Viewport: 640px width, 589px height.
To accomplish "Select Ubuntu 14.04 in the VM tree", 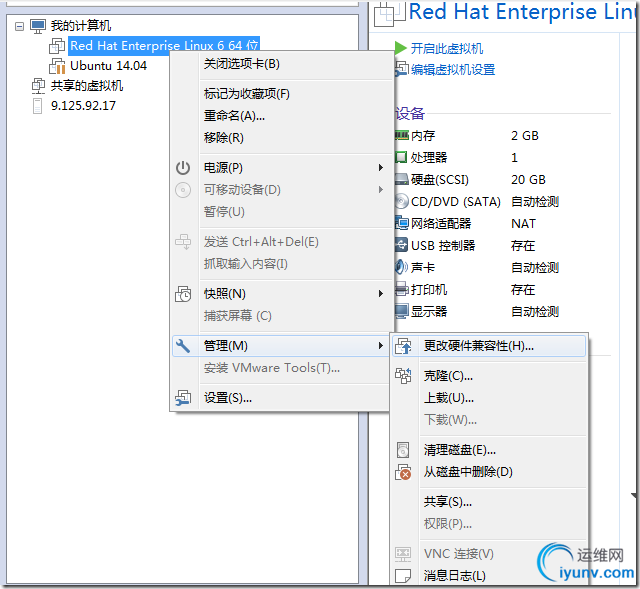I will click(108, 66).
